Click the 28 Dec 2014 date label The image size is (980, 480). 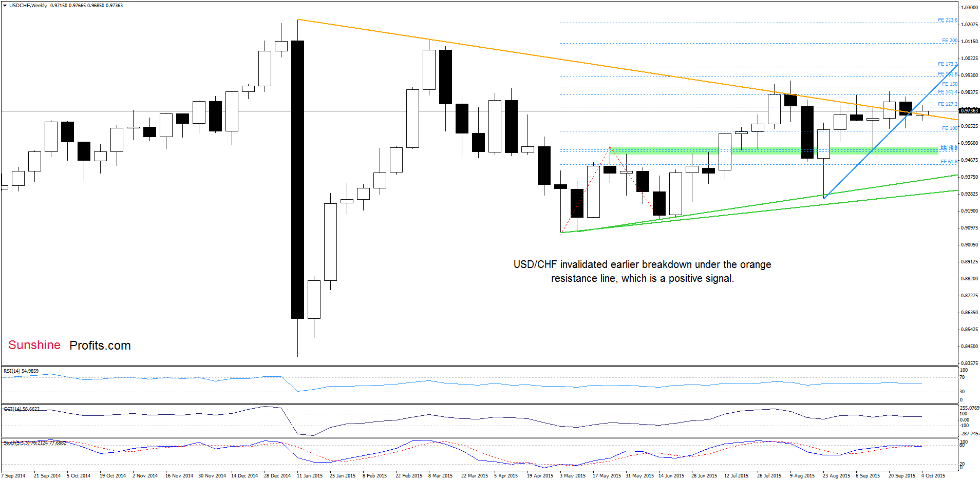click(277, 476)
